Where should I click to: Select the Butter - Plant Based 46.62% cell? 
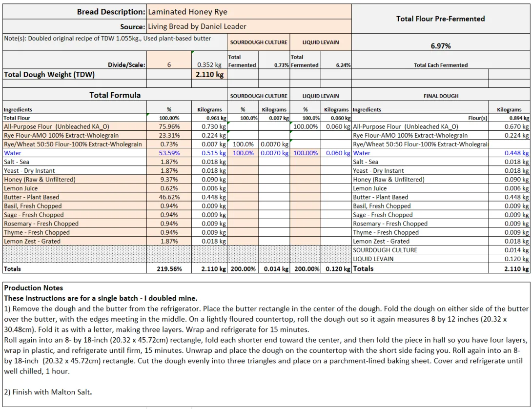click(169, 197)
